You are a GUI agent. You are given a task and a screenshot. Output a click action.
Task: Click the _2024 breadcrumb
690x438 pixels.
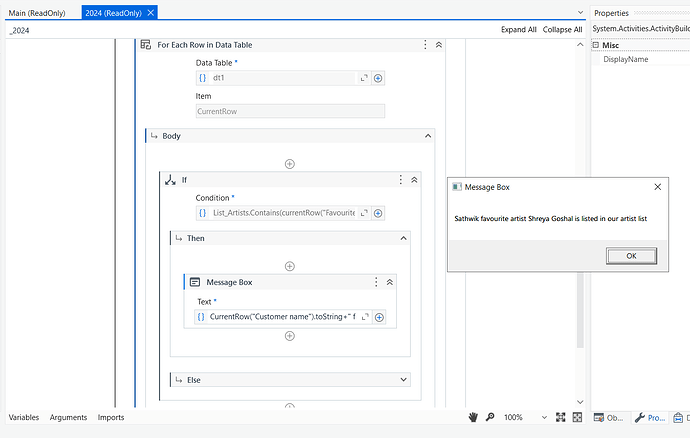coord(20,30)
